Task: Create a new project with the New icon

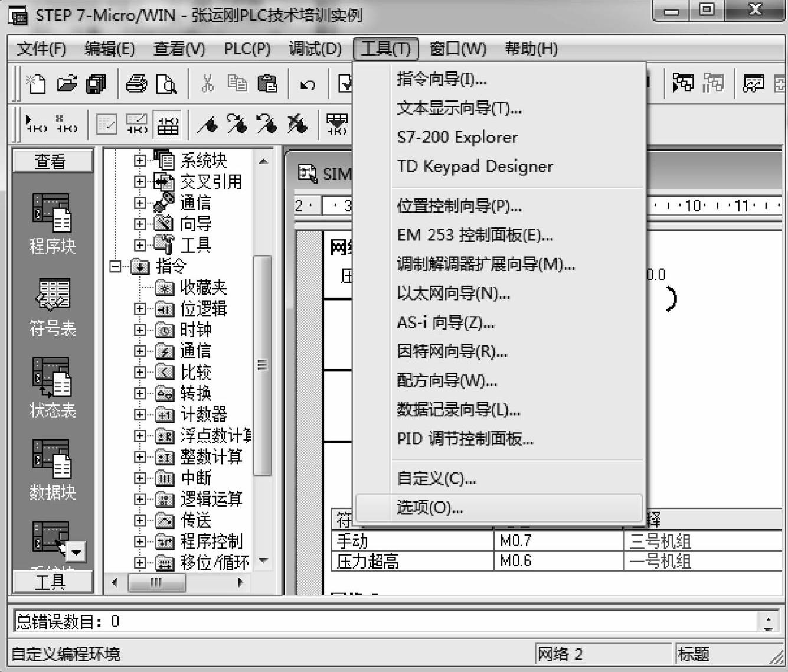Action: coord(37,84)
